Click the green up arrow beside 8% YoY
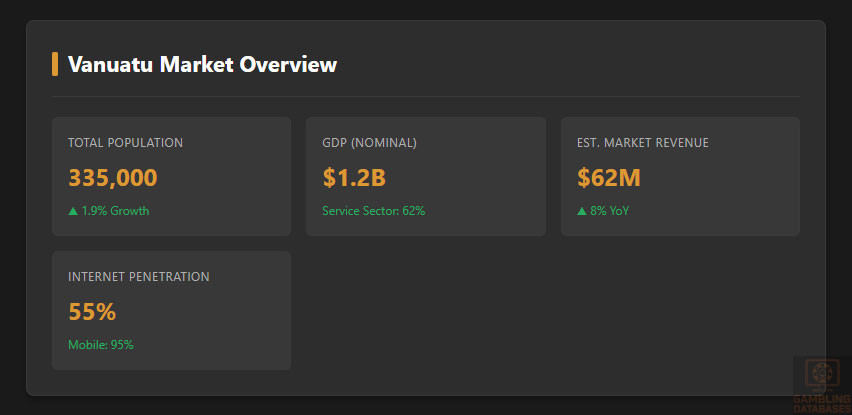 point(582,211)
